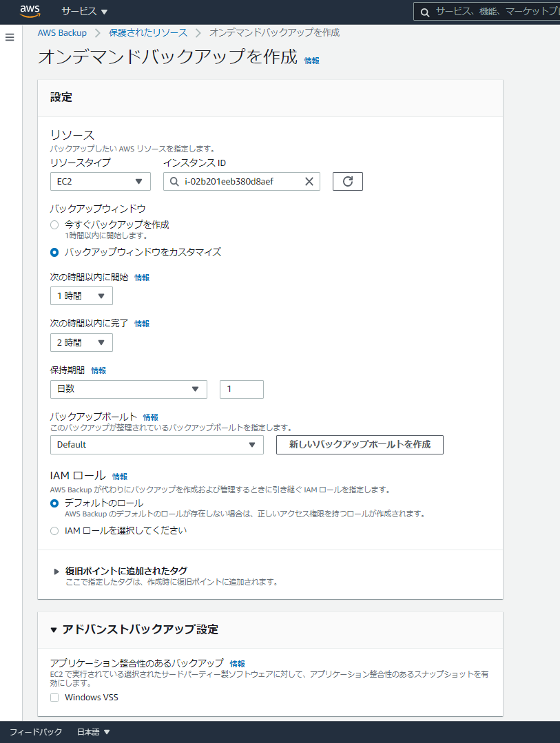This screenshot has width=560, height=743.
Task: Open the hamburger side navigation menu
Action: pos(10,37)
